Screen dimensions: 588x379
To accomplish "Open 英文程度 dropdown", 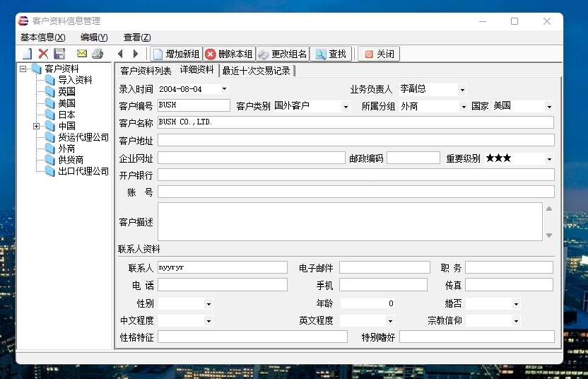I will (390, 320).
